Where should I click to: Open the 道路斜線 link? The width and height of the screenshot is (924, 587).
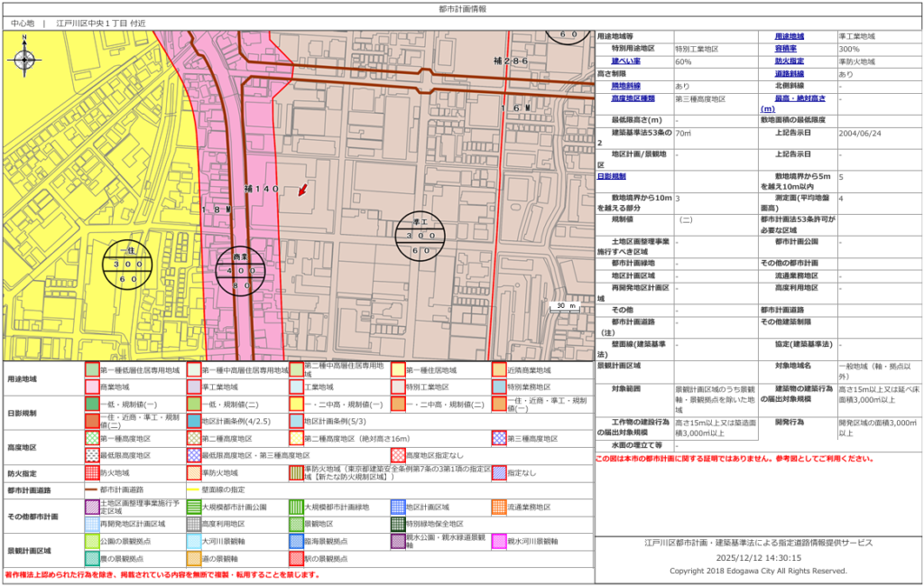(x=787, y=74)
